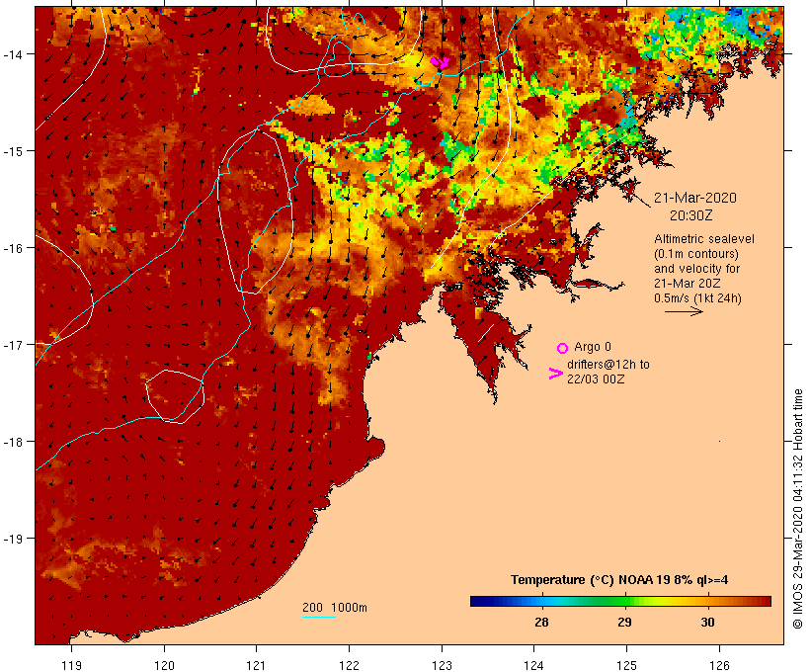Click the '21-Mar 20Z' text line

pos(688,284)
